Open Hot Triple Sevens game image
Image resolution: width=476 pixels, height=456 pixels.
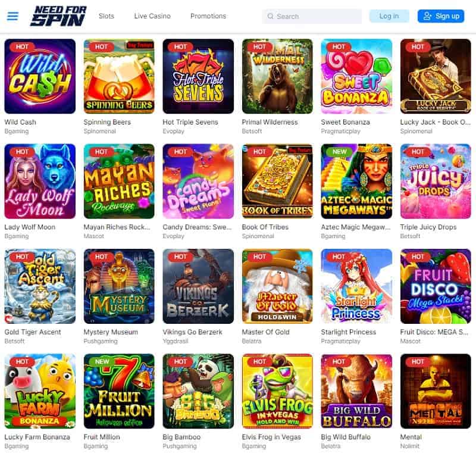click(198, 76)
